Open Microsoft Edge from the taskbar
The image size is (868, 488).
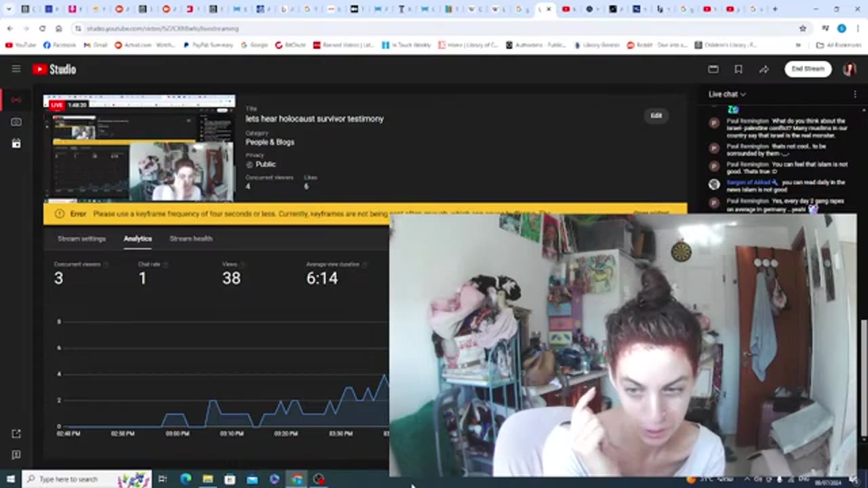[185, 479]
